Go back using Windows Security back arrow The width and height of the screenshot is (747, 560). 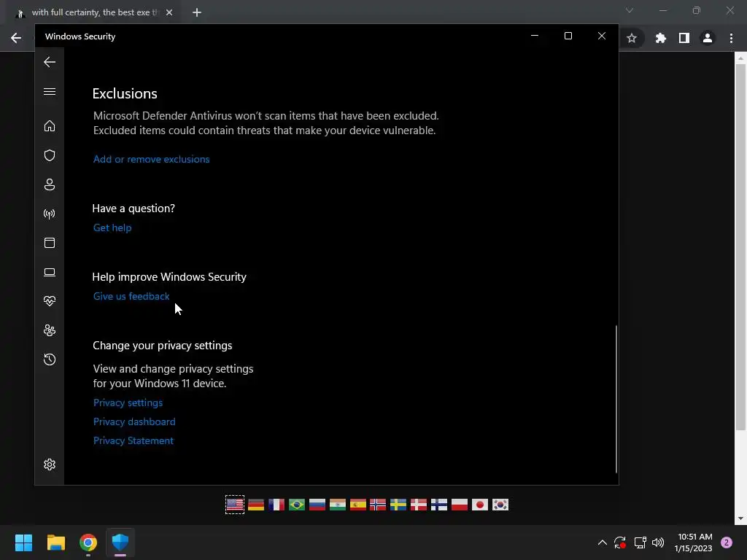[50, 62]
